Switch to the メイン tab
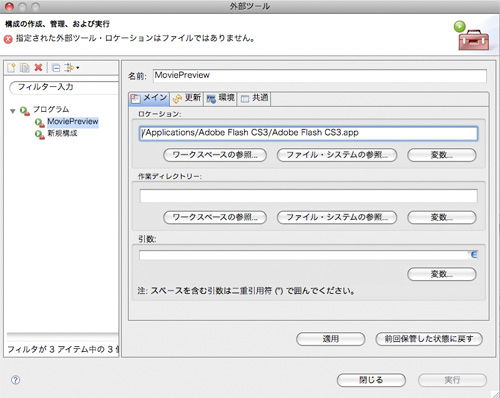 (149, 98)
